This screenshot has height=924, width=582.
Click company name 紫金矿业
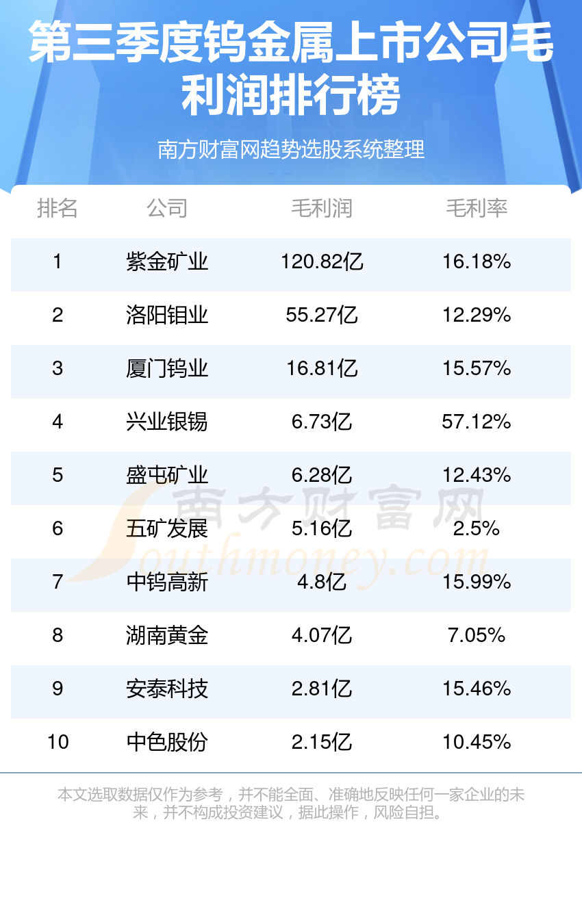167,261
